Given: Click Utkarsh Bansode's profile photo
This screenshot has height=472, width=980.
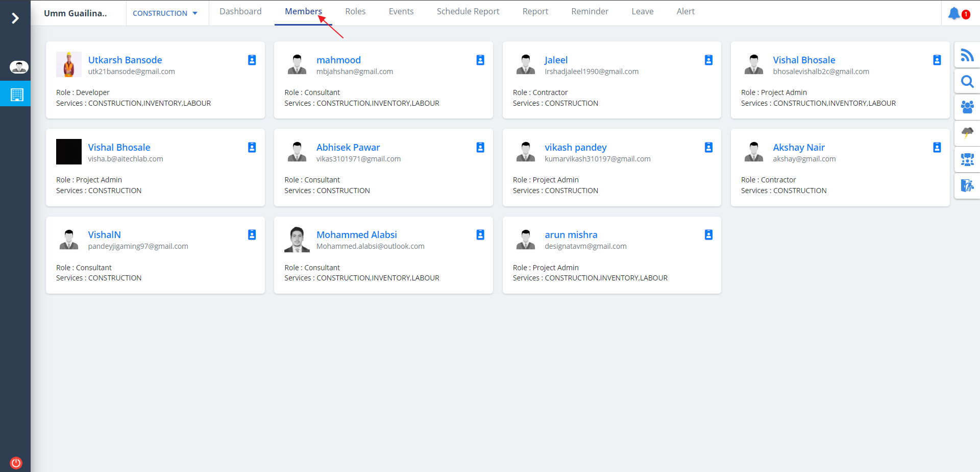Looking at the screenshot, I should pyautogui.click(x=69, y=64).
